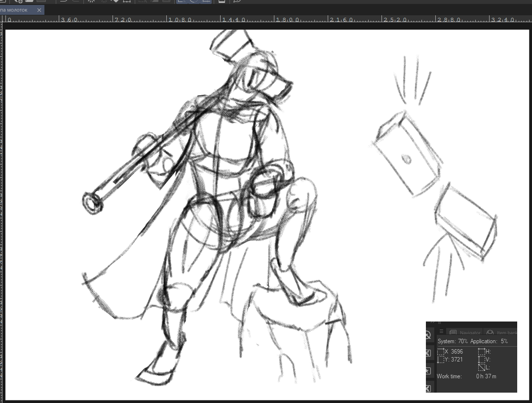Close the 'па молоток' document tab

(x=39, y=10)
